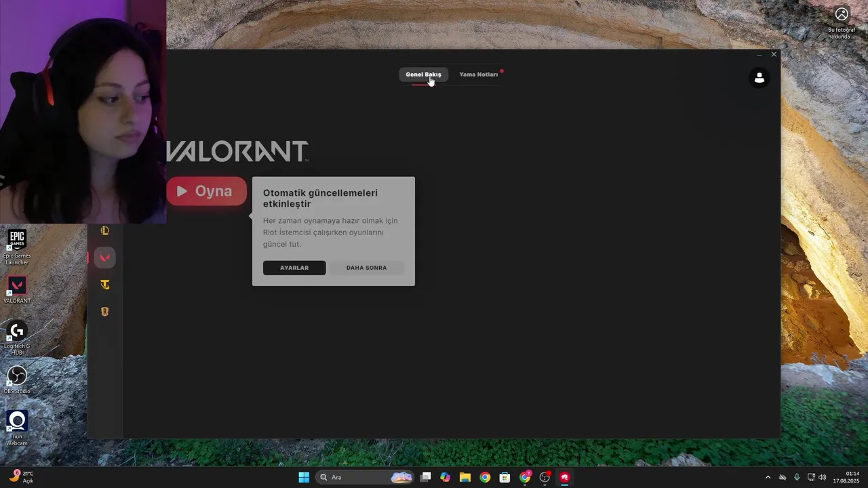Viewport: 868px width, 488px height.
Task: Select the VALORANT icon in Riot Client sidebar
Action: coord(104,258)
